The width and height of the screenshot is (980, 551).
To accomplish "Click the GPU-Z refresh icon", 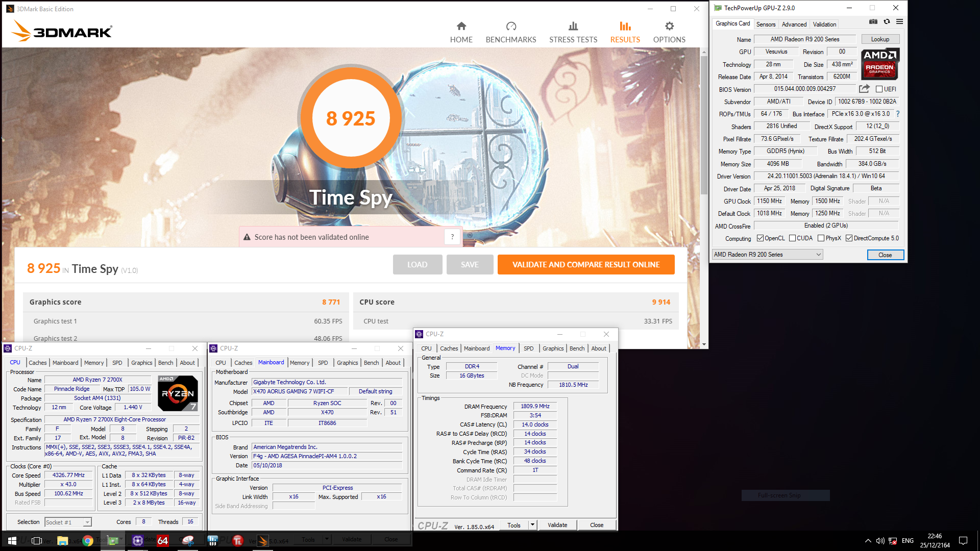I will coord(887,22).
